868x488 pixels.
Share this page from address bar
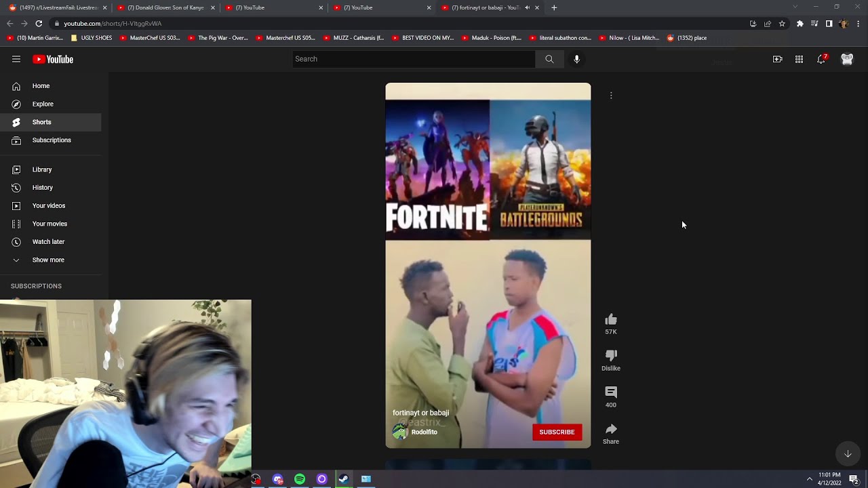768,23
